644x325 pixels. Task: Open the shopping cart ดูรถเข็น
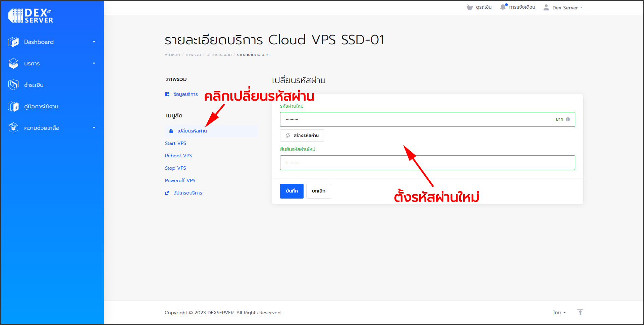click(x=479, y=7)
